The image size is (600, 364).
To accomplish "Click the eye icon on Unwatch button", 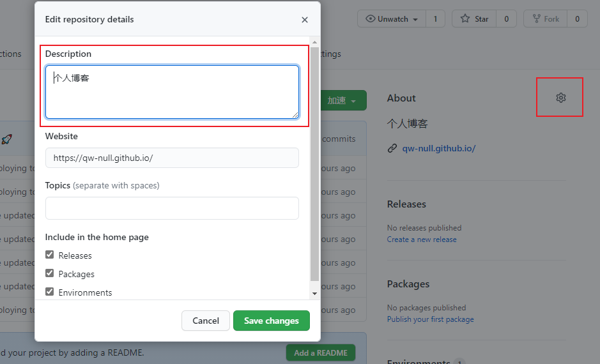I will [370, 19].
